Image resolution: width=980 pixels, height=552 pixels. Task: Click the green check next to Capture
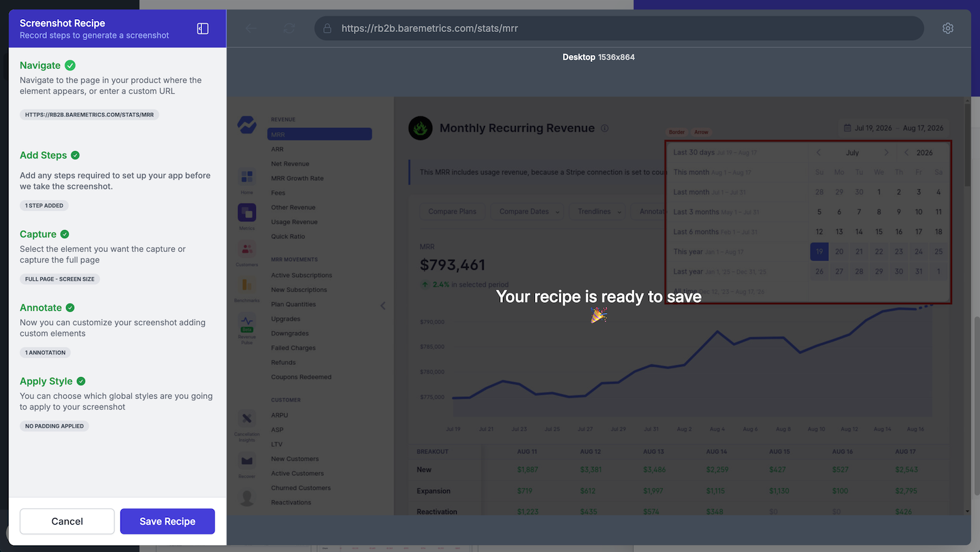[65, 234]
